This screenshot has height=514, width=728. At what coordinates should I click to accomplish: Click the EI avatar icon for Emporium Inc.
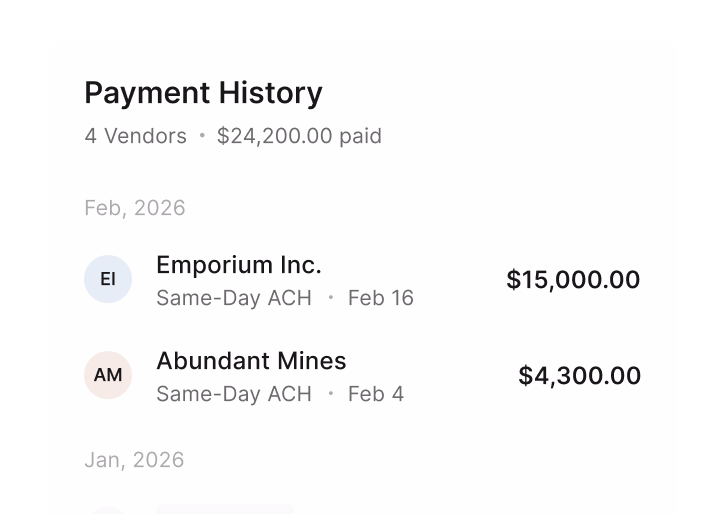point(108,279)
